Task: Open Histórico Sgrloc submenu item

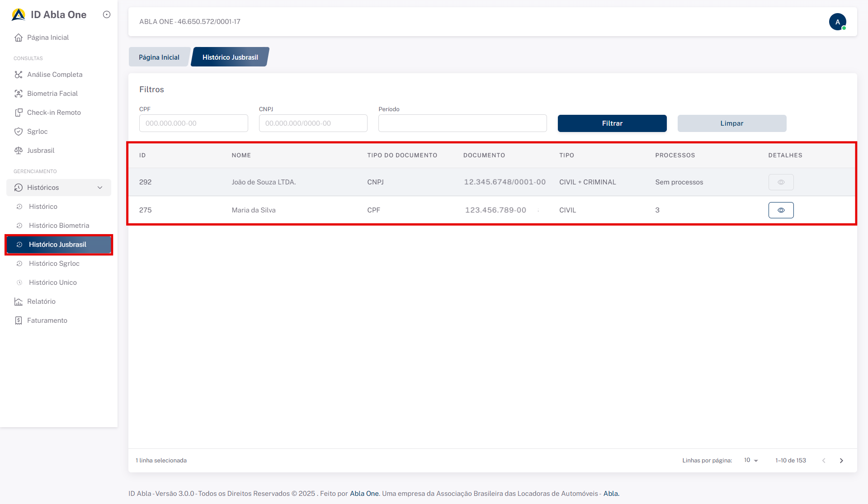Action: (x=54, y=264)
